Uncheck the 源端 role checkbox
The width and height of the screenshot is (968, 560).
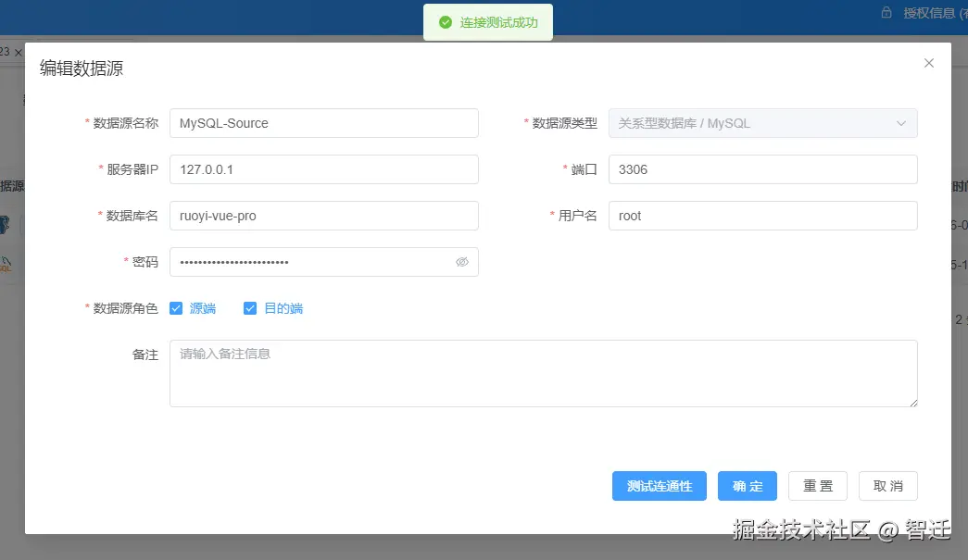click(177, 308)
